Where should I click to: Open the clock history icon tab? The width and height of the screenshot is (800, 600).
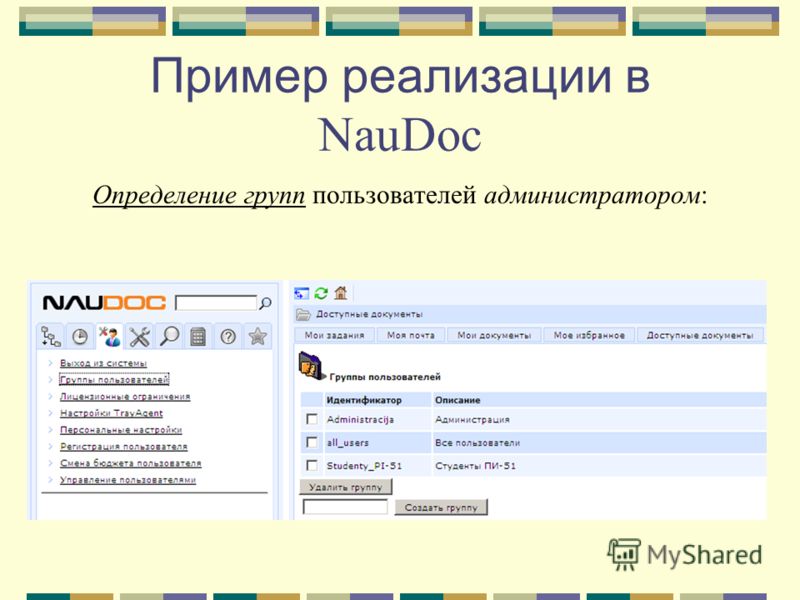pos(80,337)
